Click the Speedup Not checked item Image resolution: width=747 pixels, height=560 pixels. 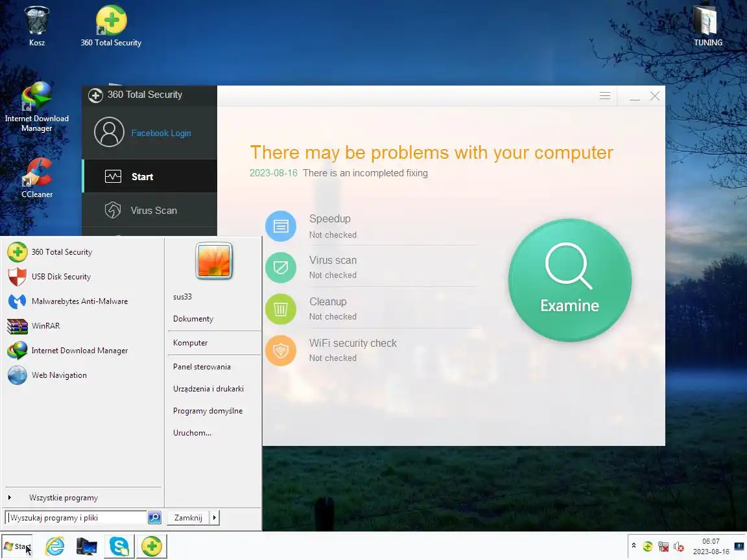(x=371, y=226)
